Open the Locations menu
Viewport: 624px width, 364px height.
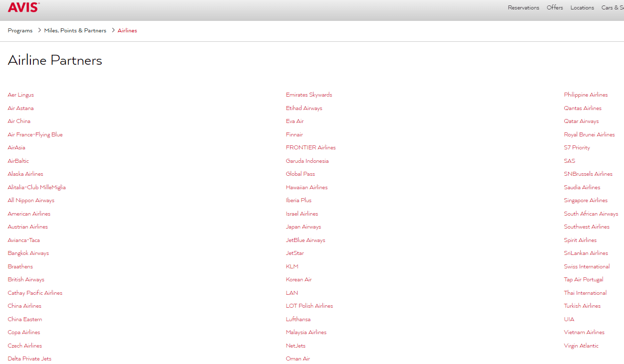click(x=582, y=7)
